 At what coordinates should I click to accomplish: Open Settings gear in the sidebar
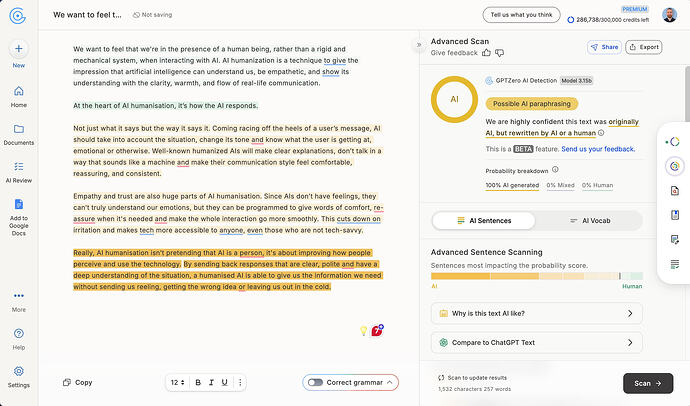[x=18, y=371]
